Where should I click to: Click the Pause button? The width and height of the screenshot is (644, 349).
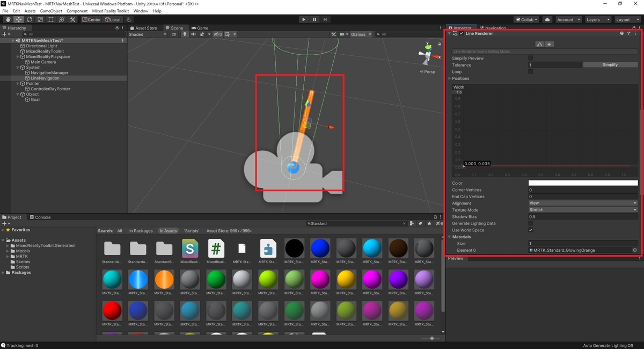coord(314,19)
